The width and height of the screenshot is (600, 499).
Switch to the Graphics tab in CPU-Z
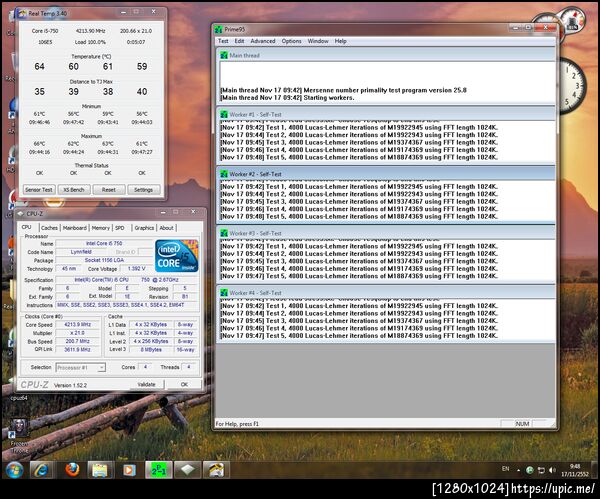pyautogui.click(x=144, y=228)
